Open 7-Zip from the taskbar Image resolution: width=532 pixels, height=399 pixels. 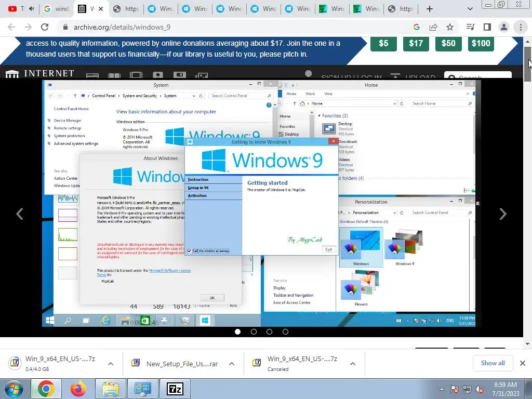click(x=175, y=389)
